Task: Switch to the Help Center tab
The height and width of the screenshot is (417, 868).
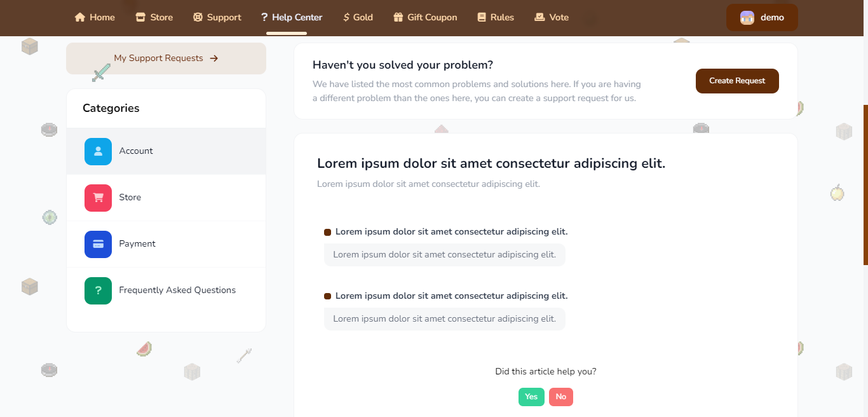Action: pos(292,17)
